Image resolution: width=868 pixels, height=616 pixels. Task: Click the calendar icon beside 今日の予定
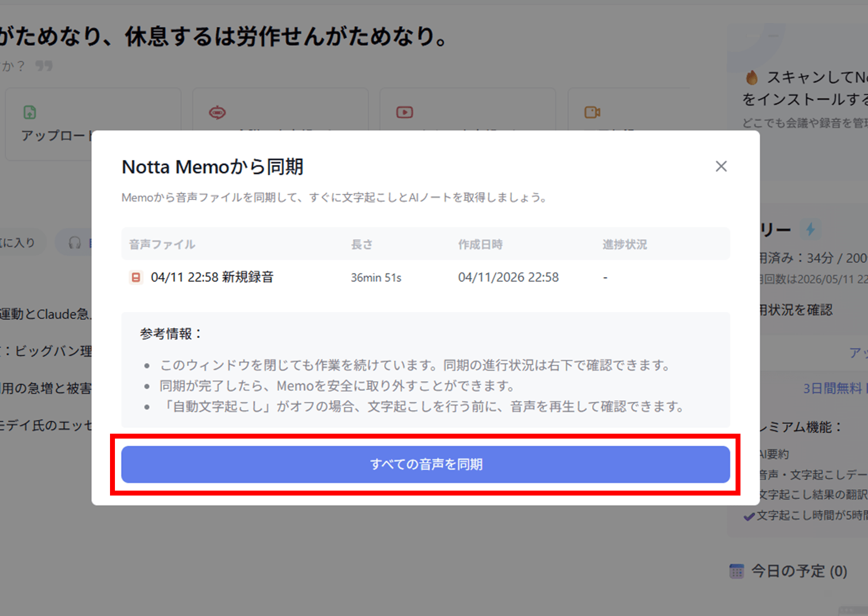coord(737,571)
